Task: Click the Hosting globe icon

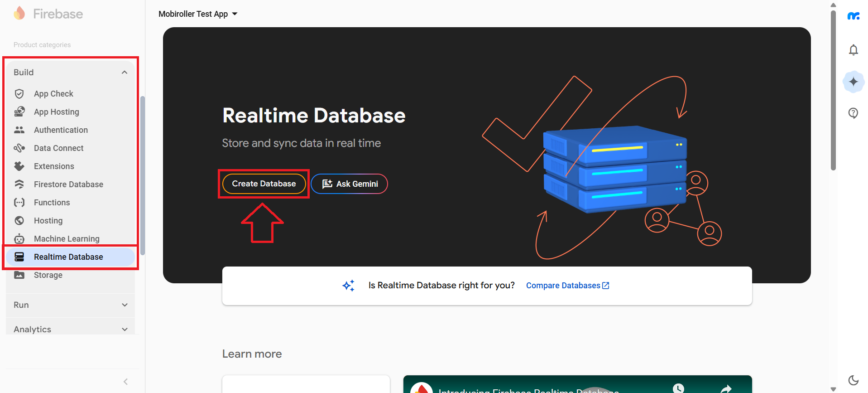Action: (x=19, y=220)
